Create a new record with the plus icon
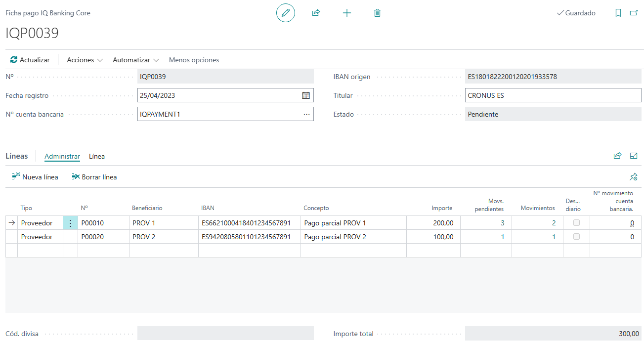The height and width of the screenshot is (342, 644). click(x=346, y=13)
